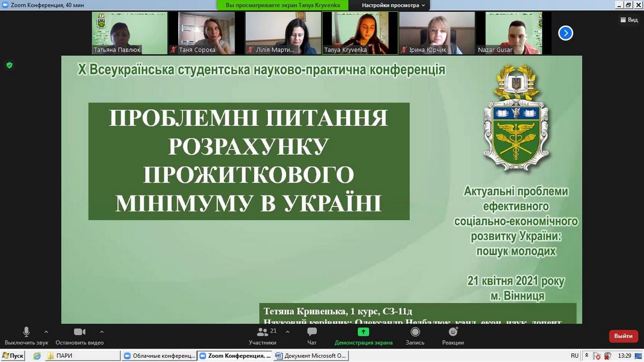Switch layout using the Вид button
This screenshot has height=362, width=644.
pyautogui.click(x=629, y=20)
